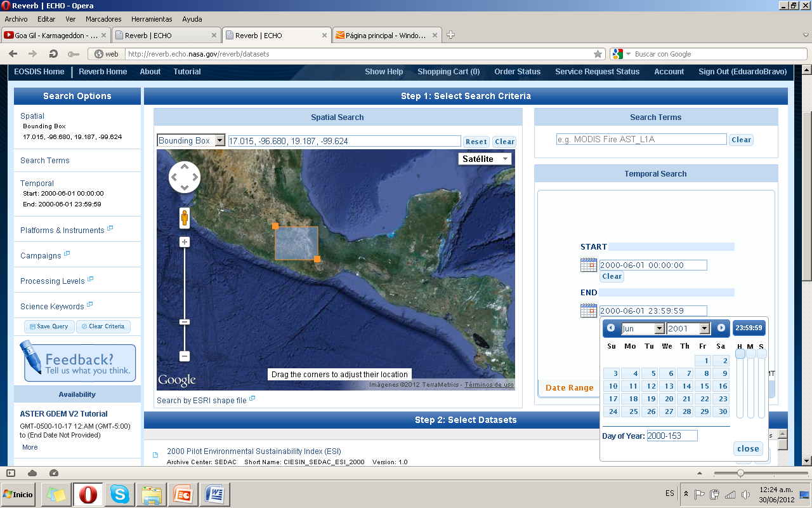Screen dimensions: 812x508
Task: Click the Day of Year field
Action: (672, 436)
